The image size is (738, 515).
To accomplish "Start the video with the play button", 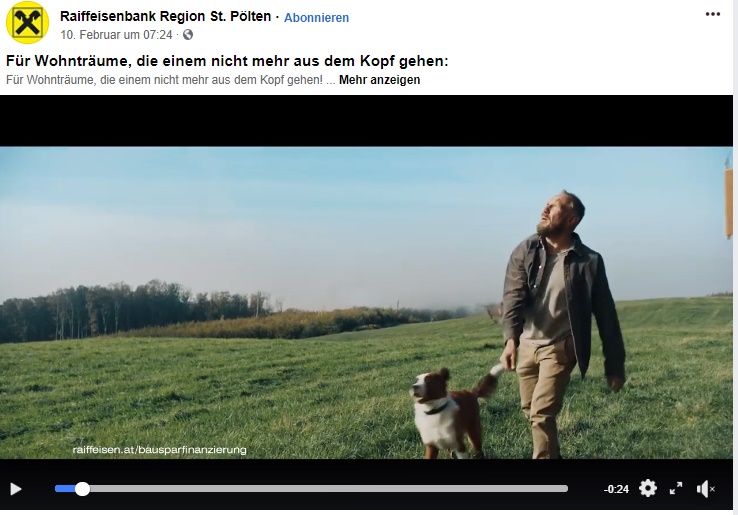I will click(x=16, y=489).
